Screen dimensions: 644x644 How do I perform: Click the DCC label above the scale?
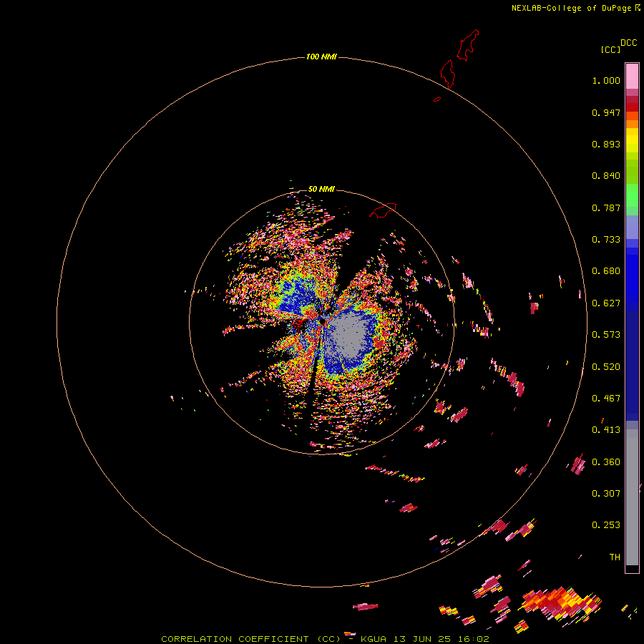tap(628, 43)
